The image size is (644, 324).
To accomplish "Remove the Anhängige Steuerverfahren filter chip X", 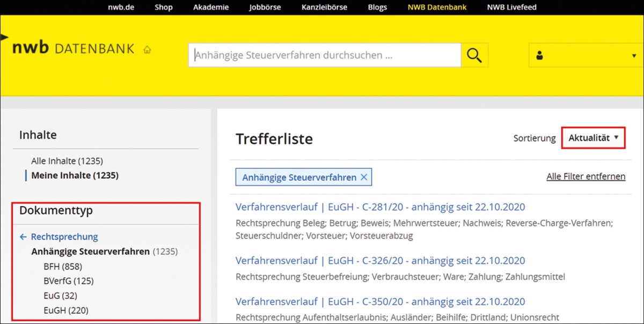I will point(364,177).
